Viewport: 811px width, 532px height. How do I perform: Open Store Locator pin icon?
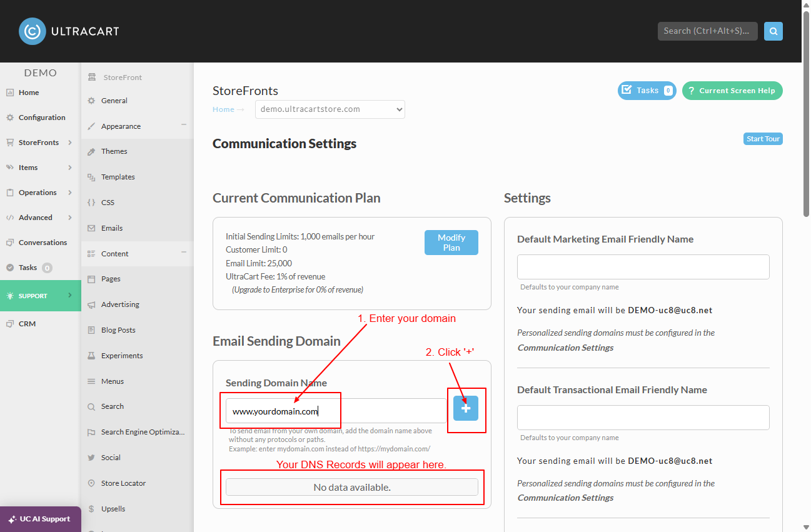[91, 483]
